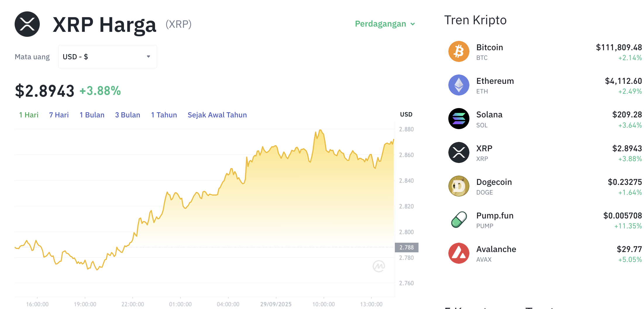
Task: Open the Sejak Awal Tahun view
Action: click(217, 115)
